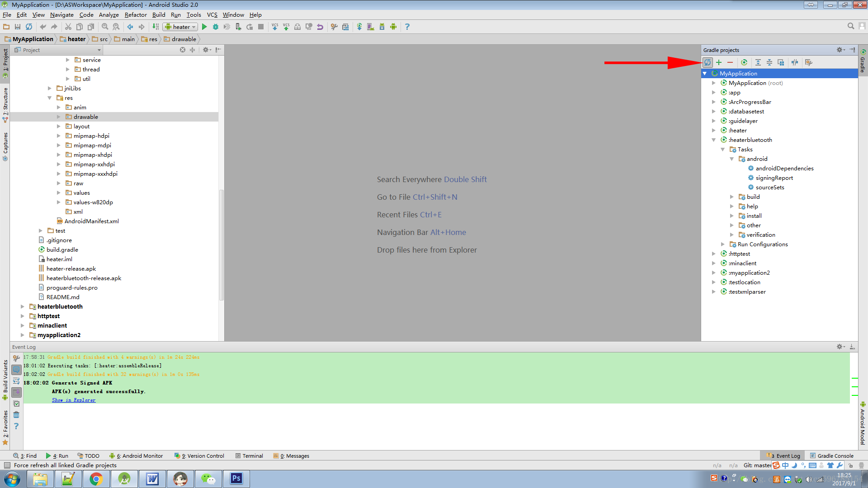Viewport: 868px width, 488px height.
Task: Toggle the 2: Favorites side tab
Action: (5, 427)
